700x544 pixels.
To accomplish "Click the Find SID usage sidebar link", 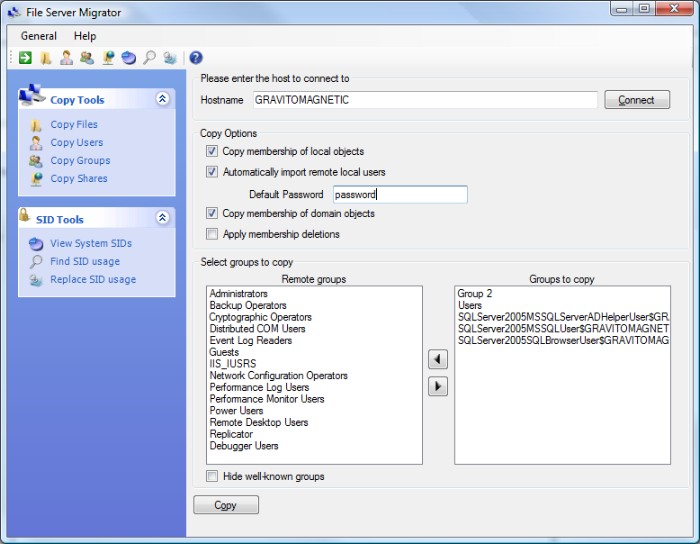I will point(84,261).
